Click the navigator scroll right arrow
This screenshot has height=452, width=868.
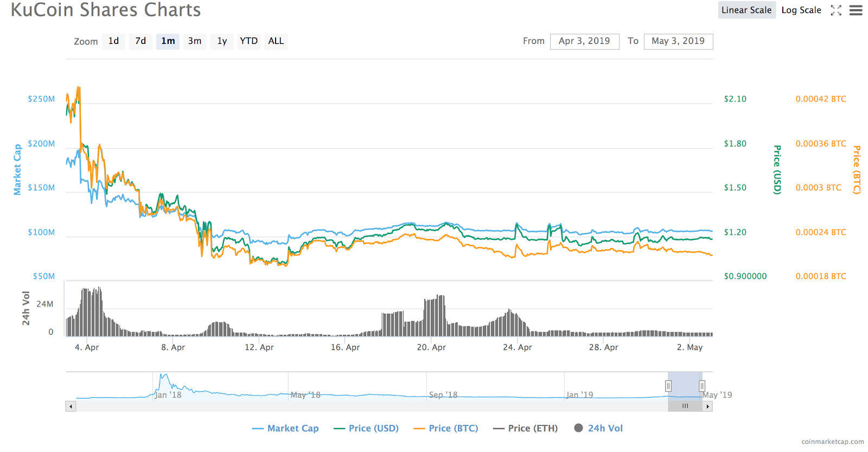[x=707, y=406]
